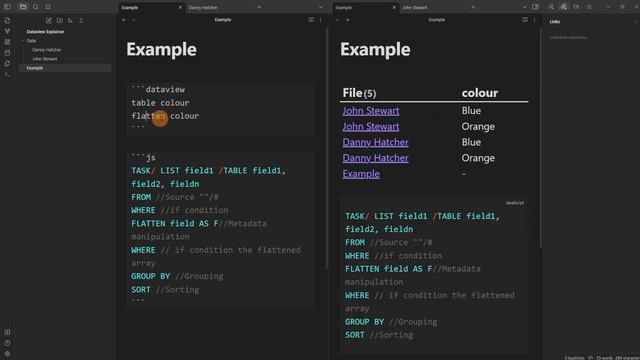Open the search magnifier icon
640x360 pixels.
coord(36,7)
